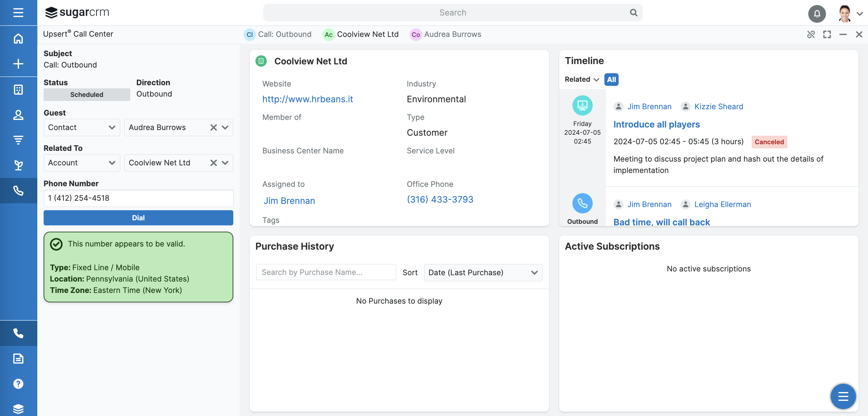Select the Contacts person icon in sidebar
868x416 pixels.
click(18, 115)
